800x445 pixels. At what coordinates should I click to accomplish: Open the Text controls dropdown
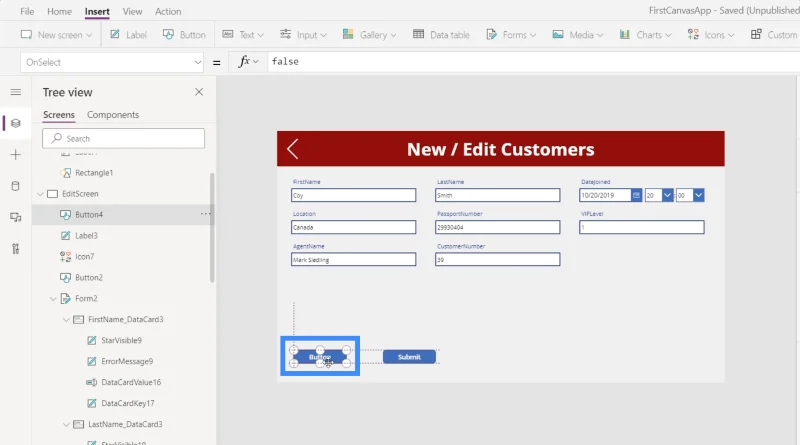tap(243, 35)
